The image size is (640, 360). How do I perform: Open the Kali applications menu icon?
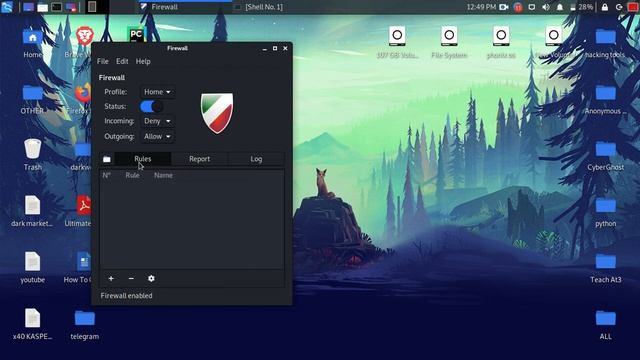pyautogui.click(x=7, y=7)
